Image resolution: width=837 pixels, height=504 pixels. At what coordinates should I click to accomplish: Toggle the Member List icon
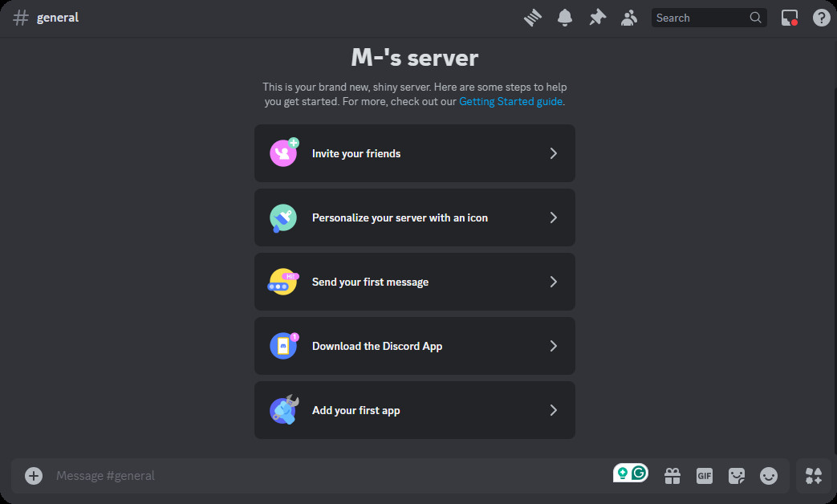(629, 18)
